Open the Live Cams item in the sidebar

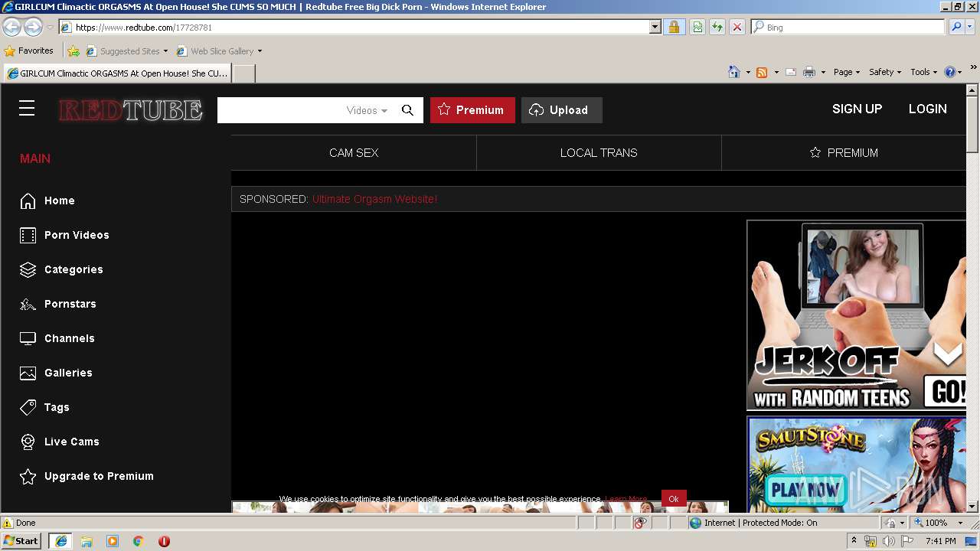(x=60, y=442)
